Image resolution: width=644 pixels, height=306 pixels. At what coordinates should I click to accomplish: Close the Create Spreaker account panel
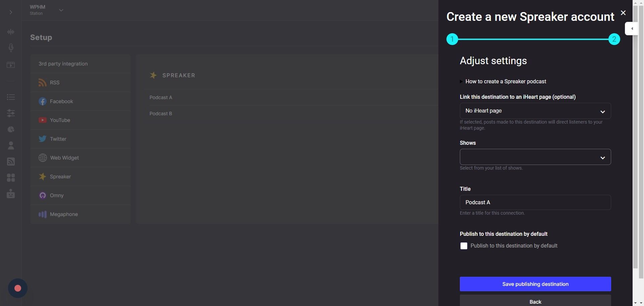(623, 13)
